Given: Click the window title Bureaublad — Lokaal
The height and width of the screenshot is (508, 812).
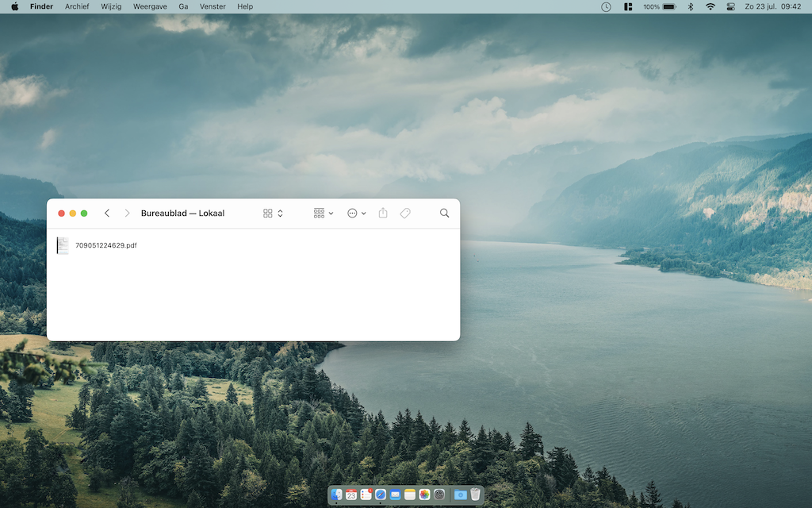Looking at the screenshot, I should 183,213.
